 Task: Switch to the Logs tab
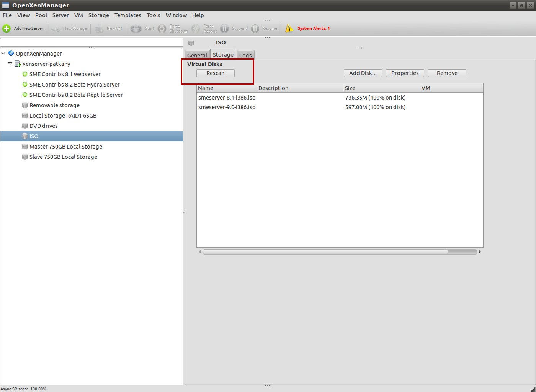[x=245, y=55]
